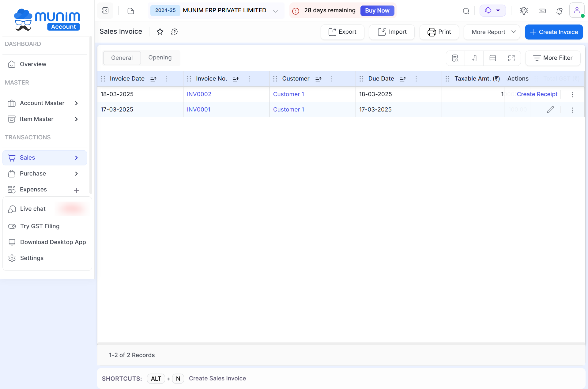Viewport: 588px width, 389px height.
Task: Collapse the sidebar panel icon
Action: [x=105, y=11]
